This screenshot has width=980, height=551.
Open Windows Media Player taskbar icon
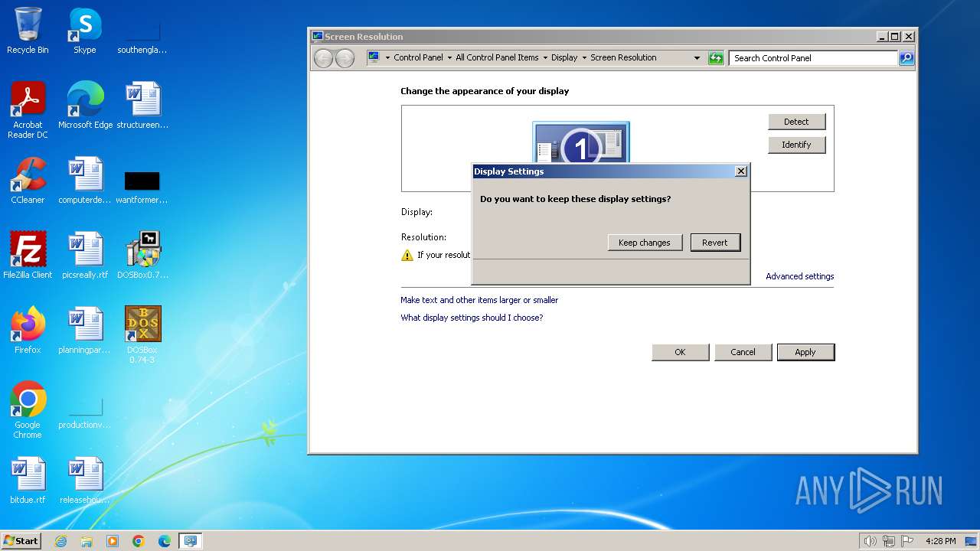113,541
